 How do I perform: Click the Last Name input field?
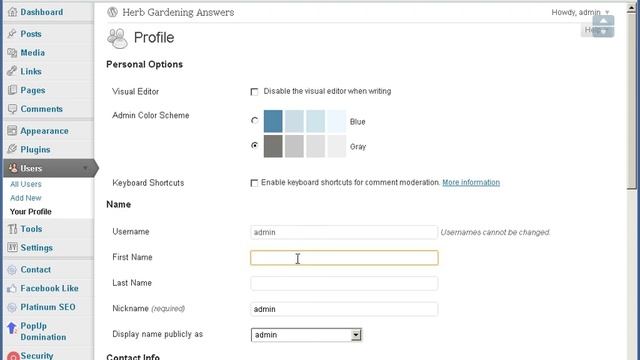[344, 283]
